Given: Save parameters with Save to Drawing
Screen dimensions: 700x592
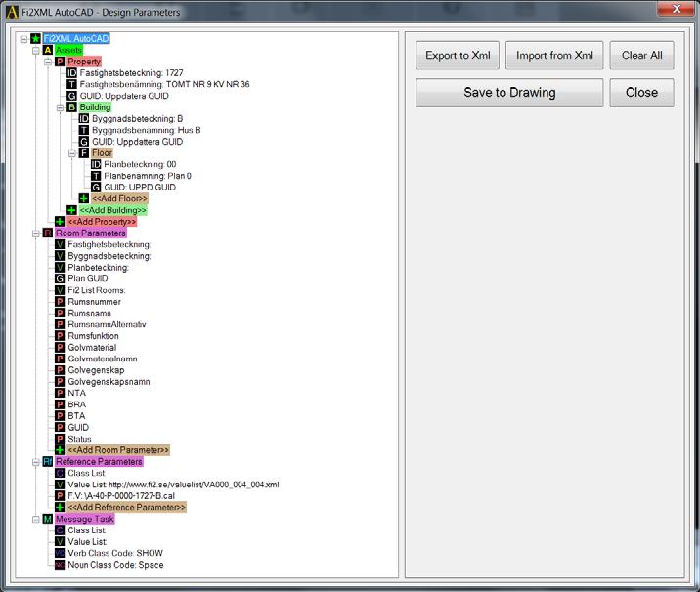Looking at the screenshot, I should [x=509, y=93].
